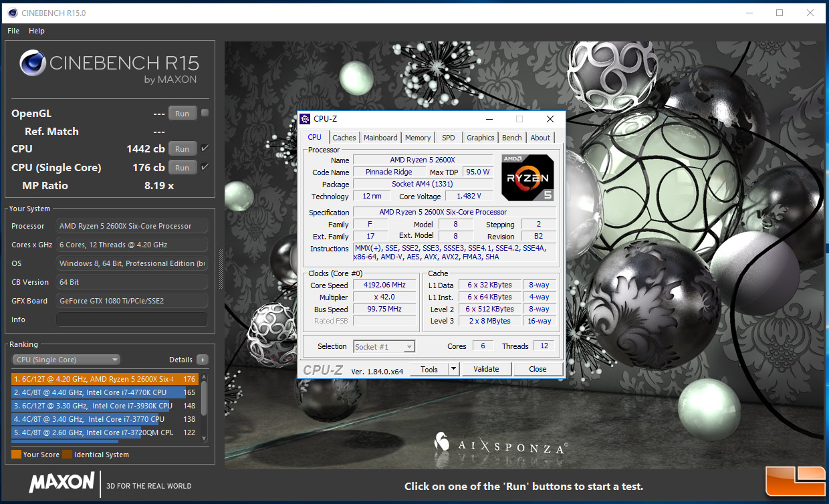
Task: Click the Cinebench app icon in title bar
Action: 11,13
